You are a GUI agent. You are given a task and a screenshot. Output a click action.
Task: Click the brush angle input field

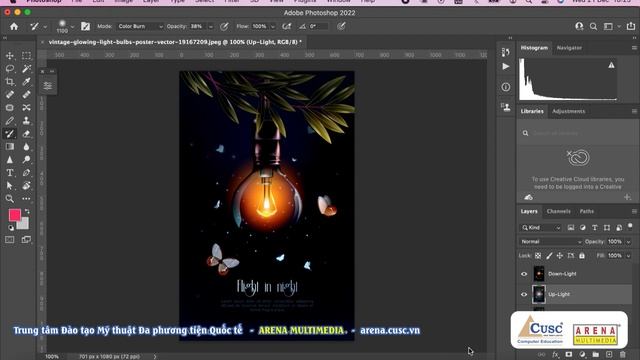click(x=318, y=27)
